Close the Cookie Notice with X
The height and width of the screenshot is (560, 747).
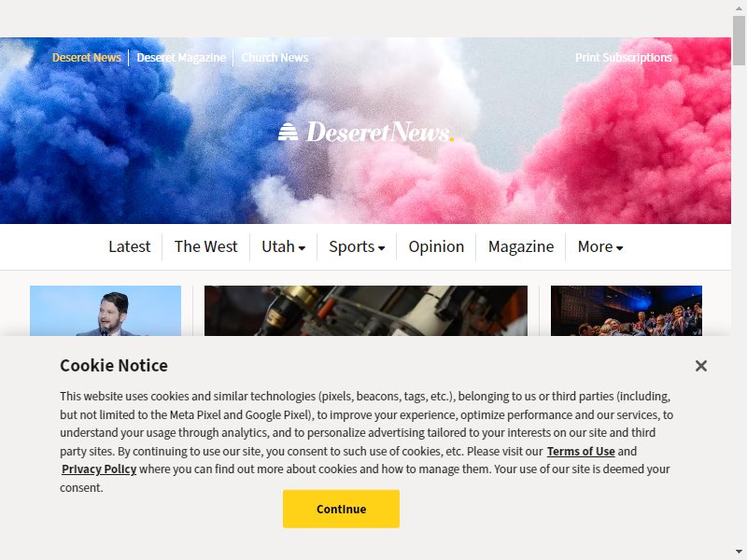(x=701, y=366)
